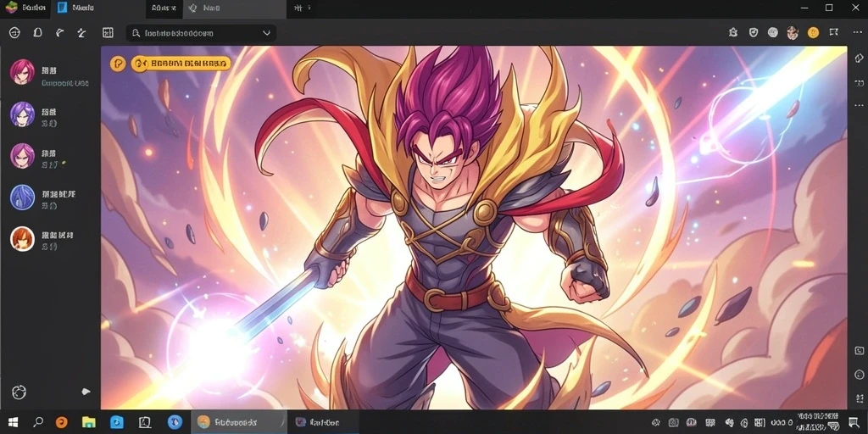Click the shield icon in the top toolbar
This screenshot has width=868, height=434.
[754, 33]
